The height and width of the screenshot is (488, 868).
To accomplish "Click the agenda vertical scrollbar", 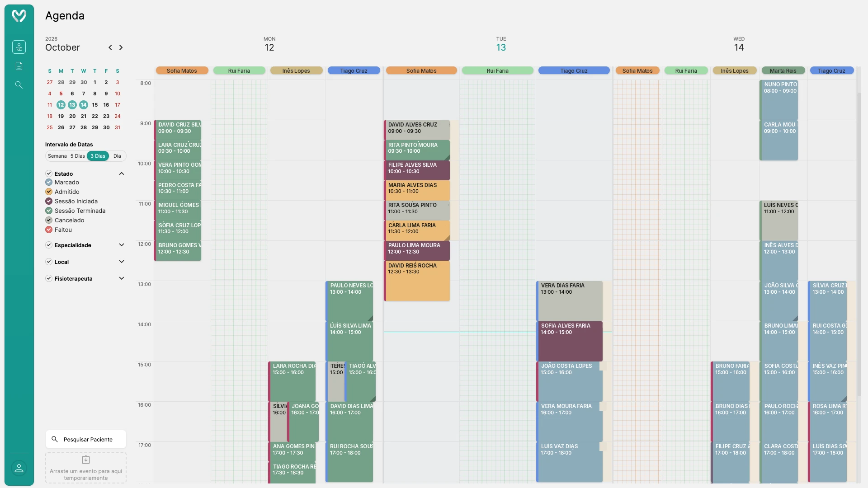I will click(x=859, y=244).
